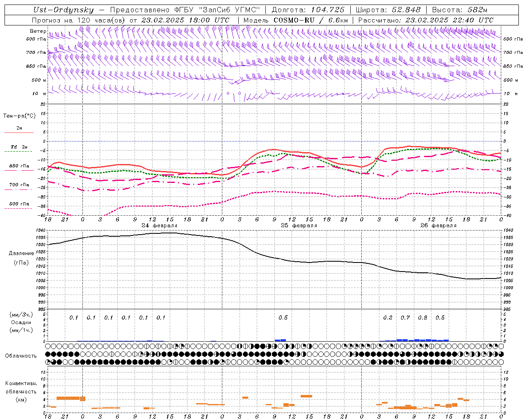Viewport: 525px width, 420px height.
Task: Click the '25 февраля' date label
Action: [299, 225]
